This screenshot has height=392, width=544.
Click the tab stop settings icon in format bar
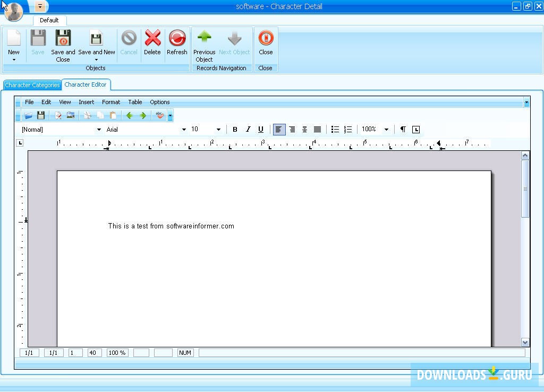click(x=415, y=130)
